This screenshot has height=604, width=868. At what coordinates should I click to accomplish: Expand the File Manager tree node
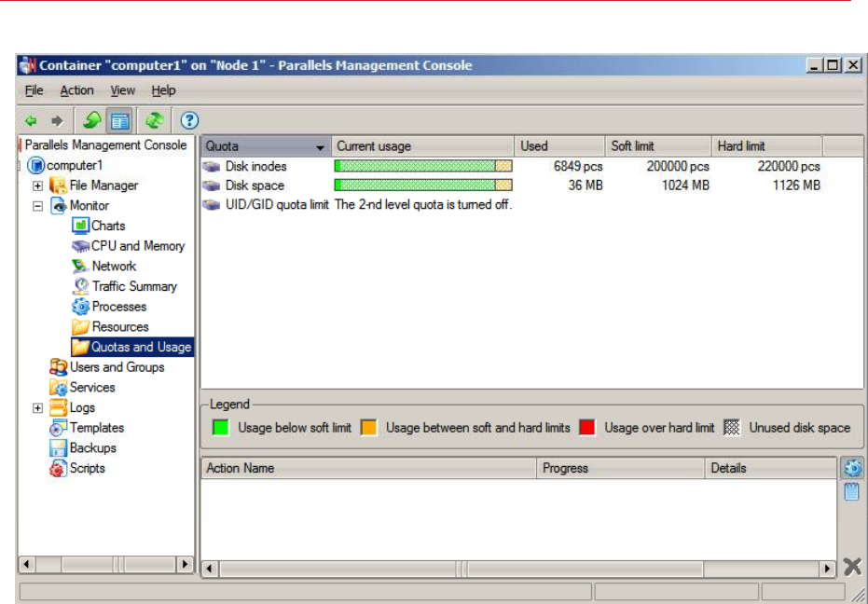tap(37, 185)
